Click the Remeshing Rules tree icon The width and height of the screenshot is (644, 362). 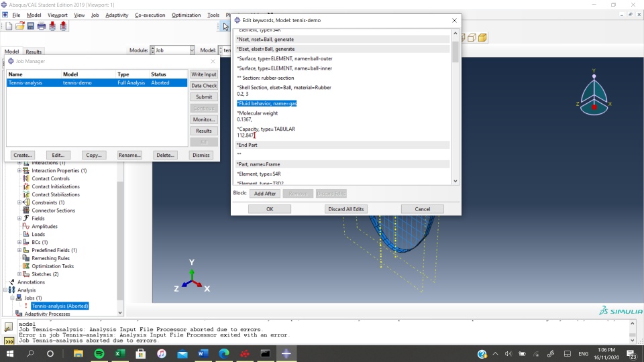(x=26, y=258)
